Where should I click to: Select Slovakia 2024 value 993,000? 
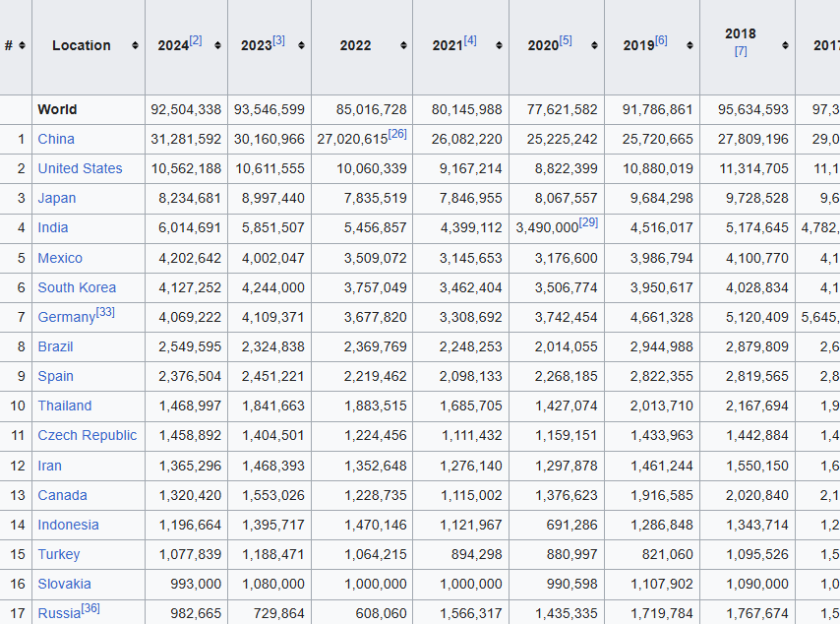click(196, 584)
